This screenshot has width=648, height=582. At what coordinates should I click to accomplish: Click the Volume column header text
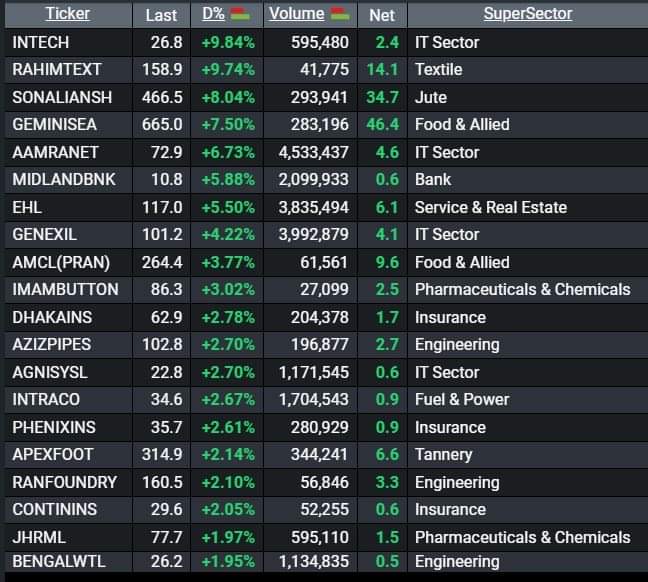point(297,15)
